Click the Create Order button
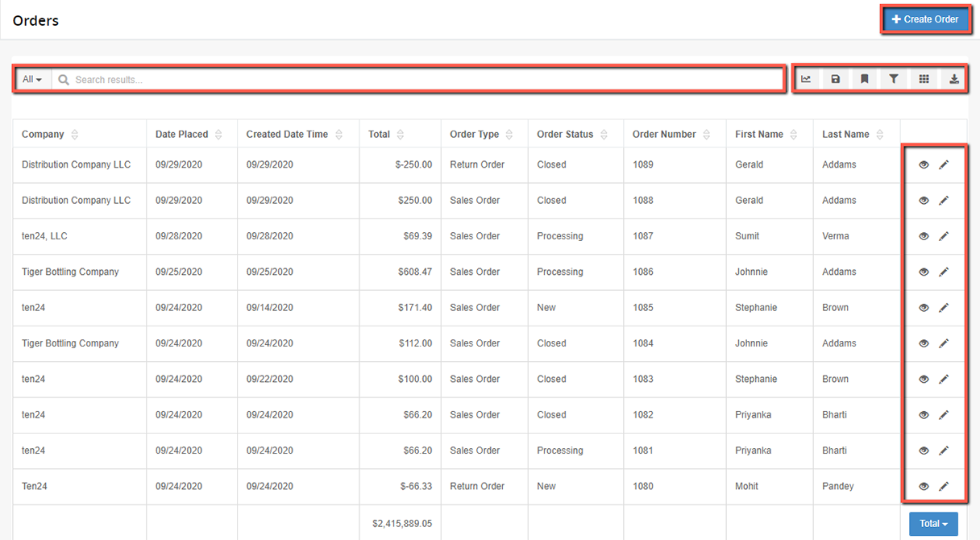This screenshot has height=540, width=980. 925,19
